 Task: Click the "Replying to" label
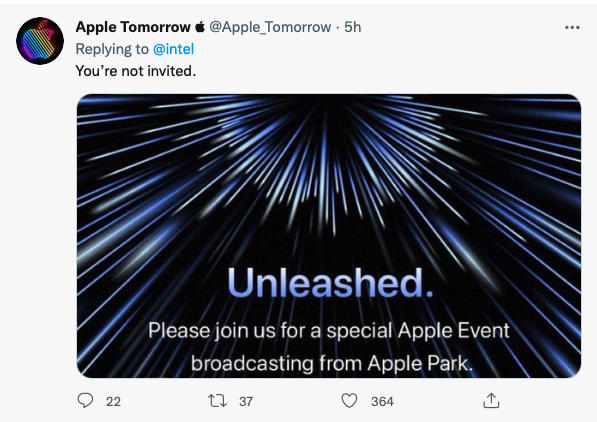pos(112,49)
